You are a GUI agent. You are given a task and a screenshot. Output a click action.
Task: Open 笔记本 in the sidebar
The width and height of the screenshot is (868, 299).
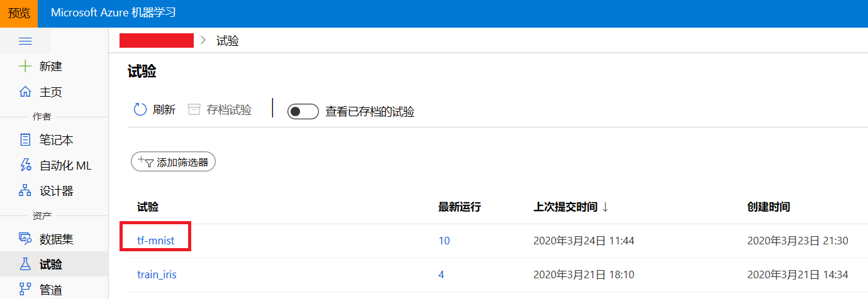point(57,140)
